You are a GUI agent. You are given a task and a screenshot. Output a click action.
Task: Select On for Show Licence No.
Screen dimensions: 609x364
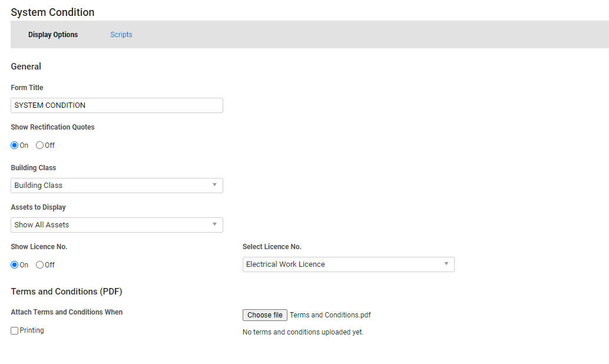(x=14, y=264)
